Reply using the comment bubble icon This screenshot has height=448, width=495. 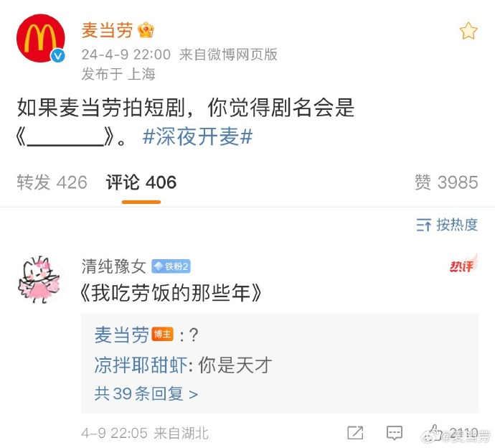395,432
